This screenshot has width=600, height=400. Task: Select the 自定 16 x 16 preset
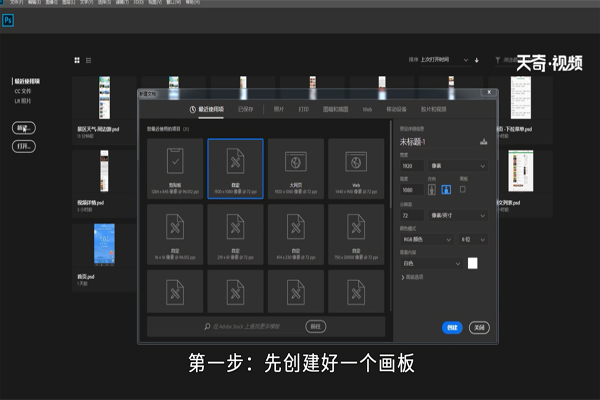[x=175, y=234]
